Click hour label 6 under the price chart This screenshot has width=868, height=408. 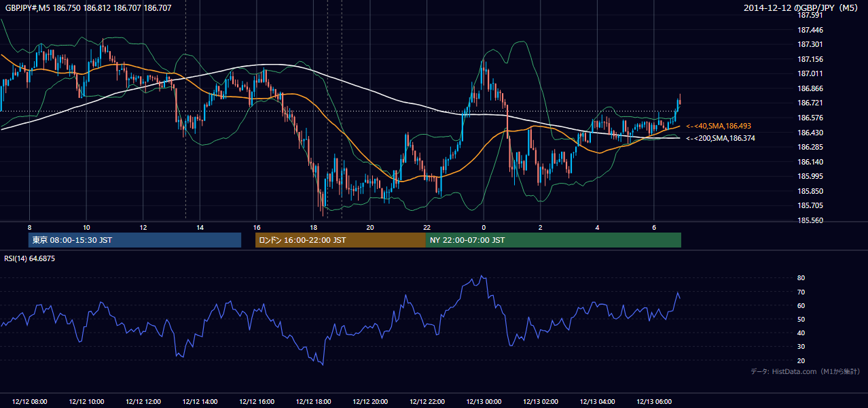point(653,227)
